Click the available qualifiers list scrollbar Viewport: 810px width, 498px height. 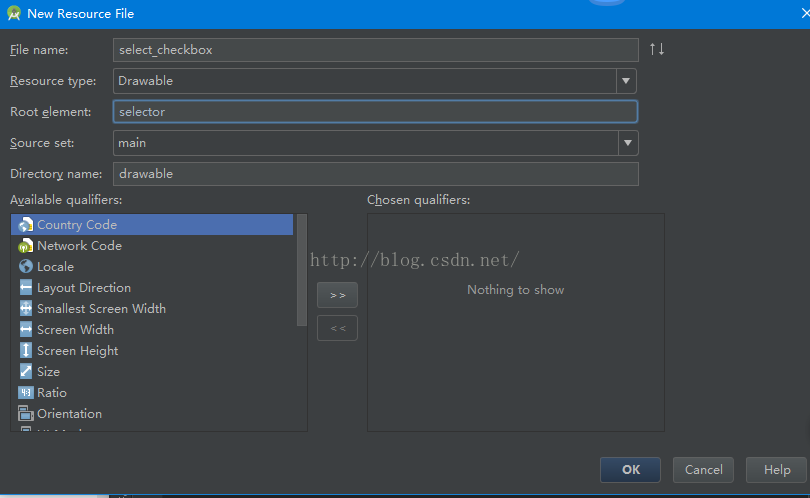tap(302, 270)
